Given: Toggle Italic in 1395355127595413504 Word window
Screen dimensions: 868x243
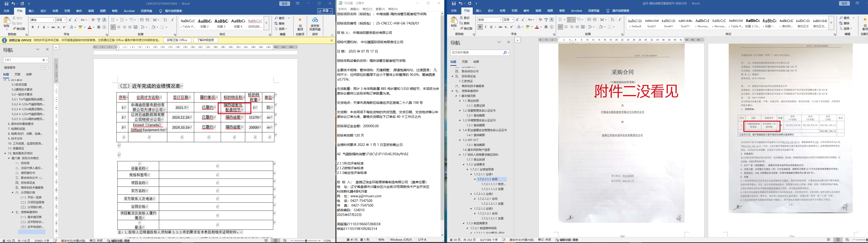Looking at the screenshot, I should tap(38, 27).
